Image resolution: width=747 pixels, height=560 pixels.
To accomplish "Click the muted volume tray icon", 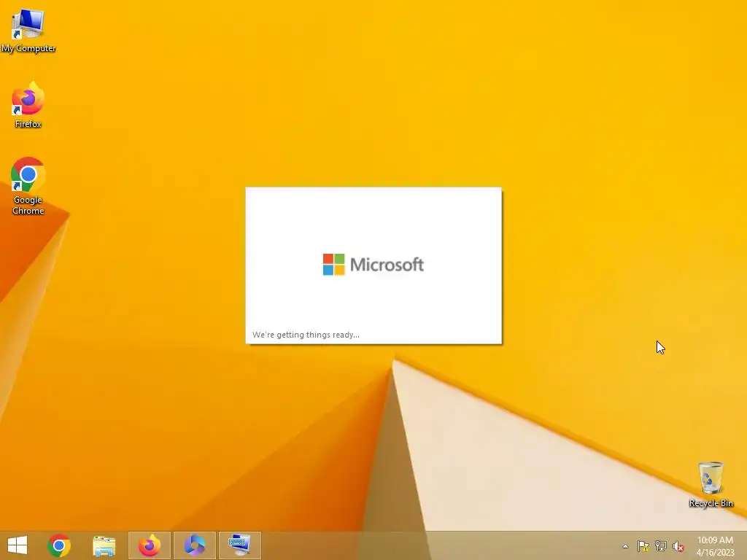I will click(678, 546).
